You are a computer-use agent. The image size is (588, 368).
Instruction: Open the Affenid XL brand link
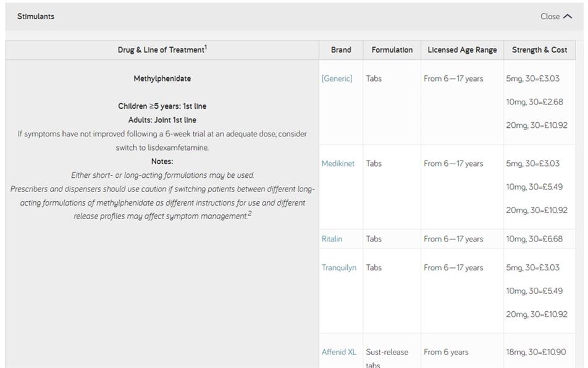point(339,351)
